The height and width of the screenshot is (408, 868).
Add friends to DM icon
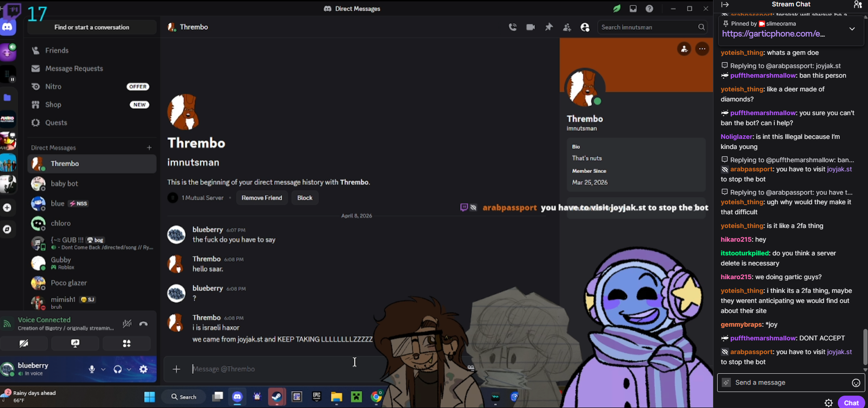click(x=567, y=27)
